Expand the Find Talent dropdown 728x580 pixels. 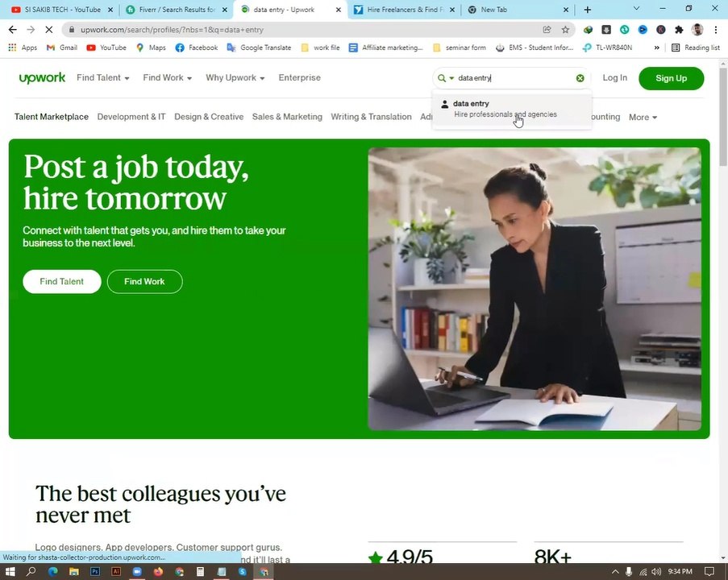coord(102,78)
